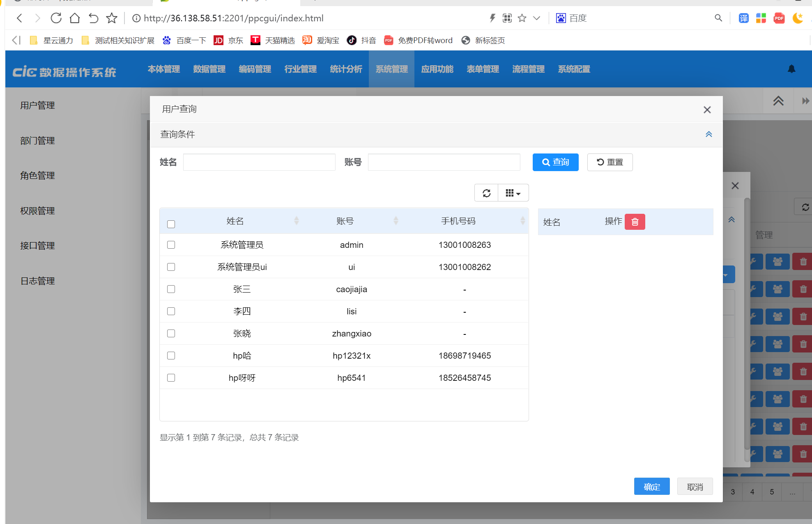Click the double-up arrow icon top right

point(778,101)
